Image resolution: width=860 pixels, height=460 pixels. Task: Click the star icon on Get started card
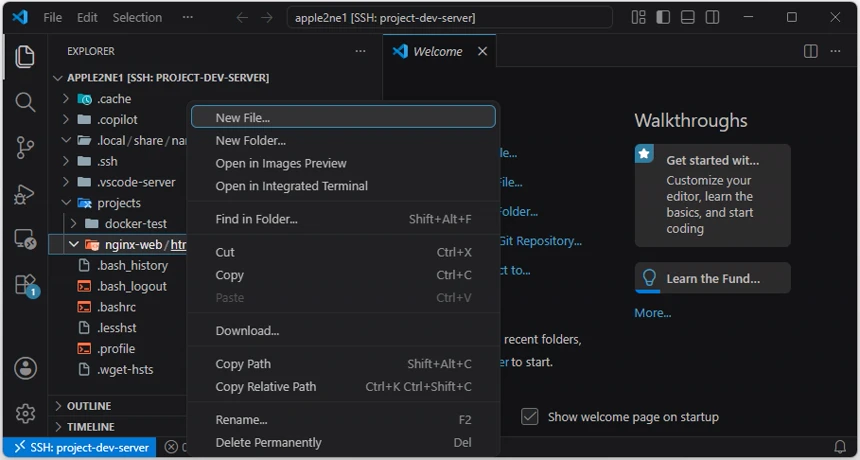pos(644,154)
